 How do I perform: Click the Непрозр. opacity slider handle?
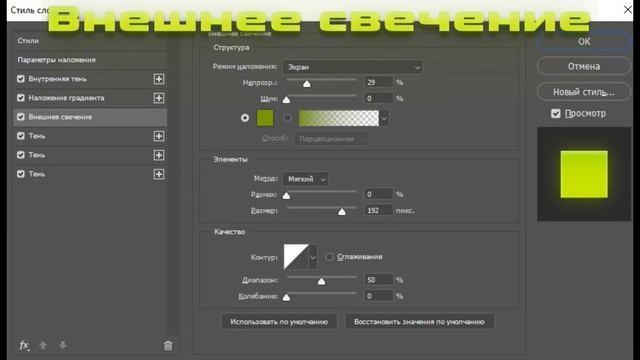(307, 84)
